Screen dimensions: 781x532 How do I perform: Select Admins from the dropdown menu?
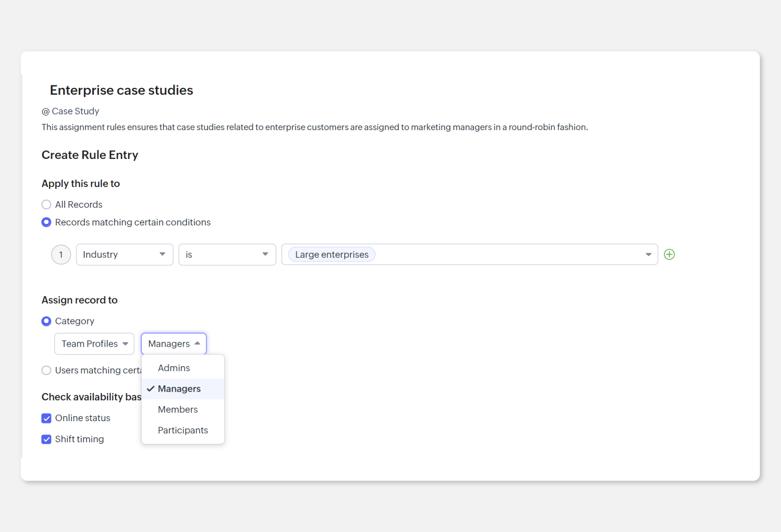click(x=174, y=368)
